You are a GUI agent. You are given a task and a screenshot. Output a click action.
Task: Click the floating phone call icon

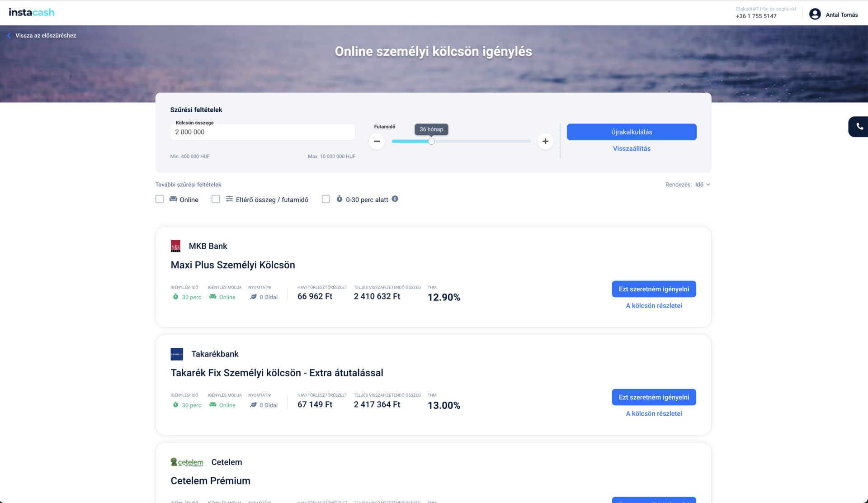point(859,127)
